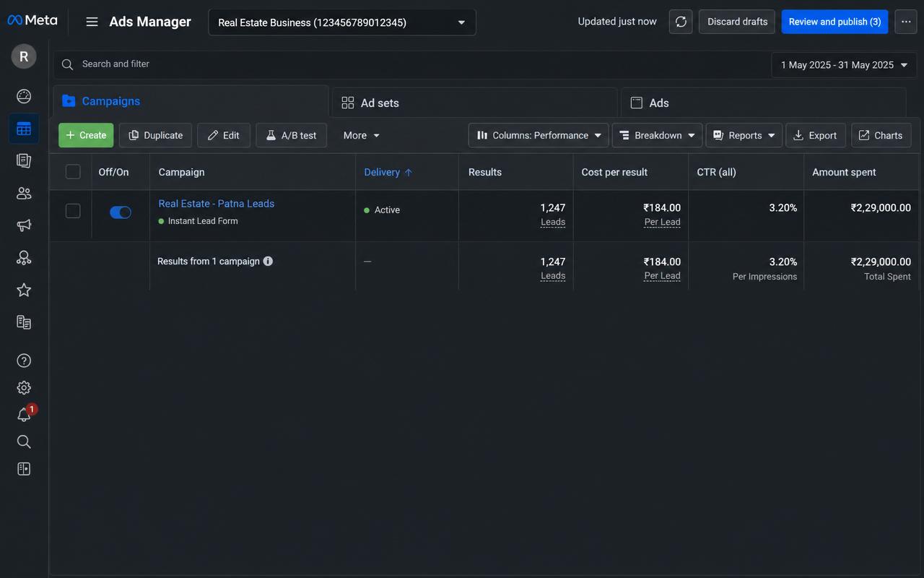Click the Edit button
Viewport: 924px width, 578px height.
tap(224, 135)
